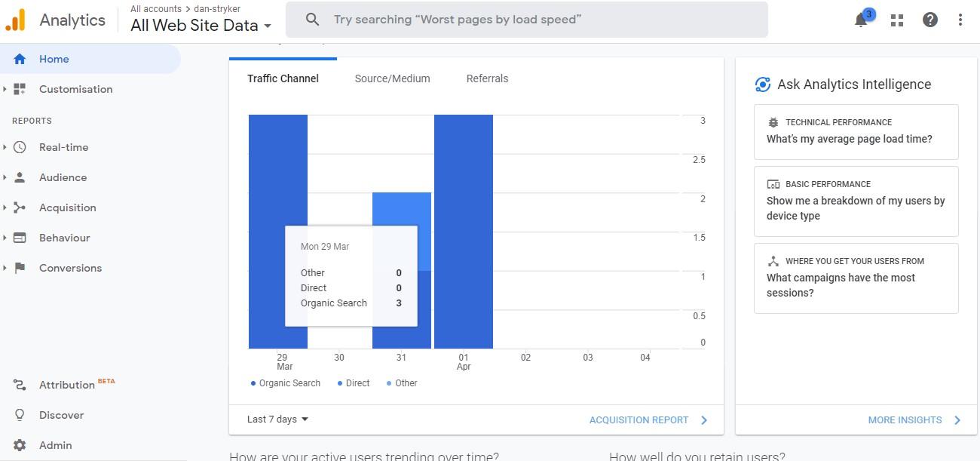Image resolution: width=980 pixels, height=461 pixels.
Task: Switch to the Referrals tab
Action: 487,78
